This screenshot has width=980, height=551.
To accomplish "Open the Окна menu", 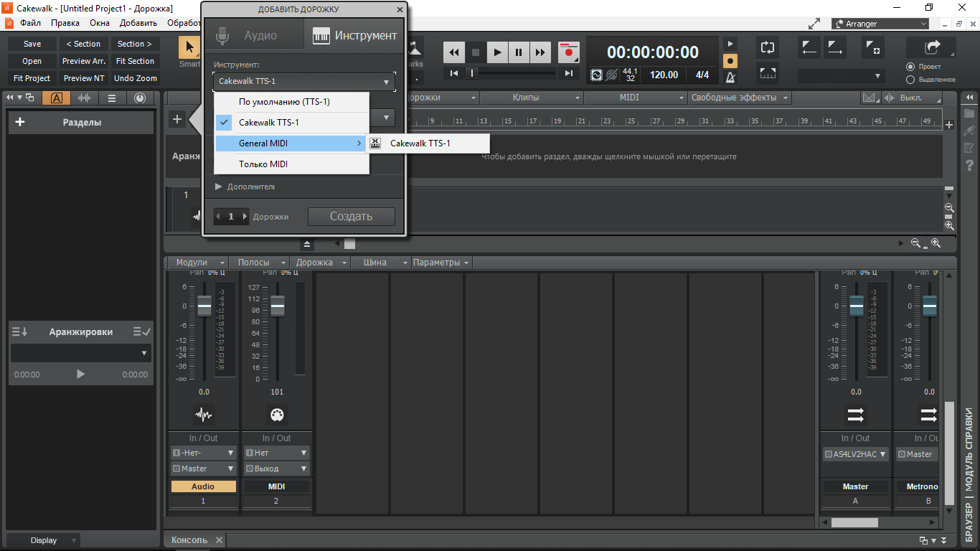I will [x=100, y=23].
